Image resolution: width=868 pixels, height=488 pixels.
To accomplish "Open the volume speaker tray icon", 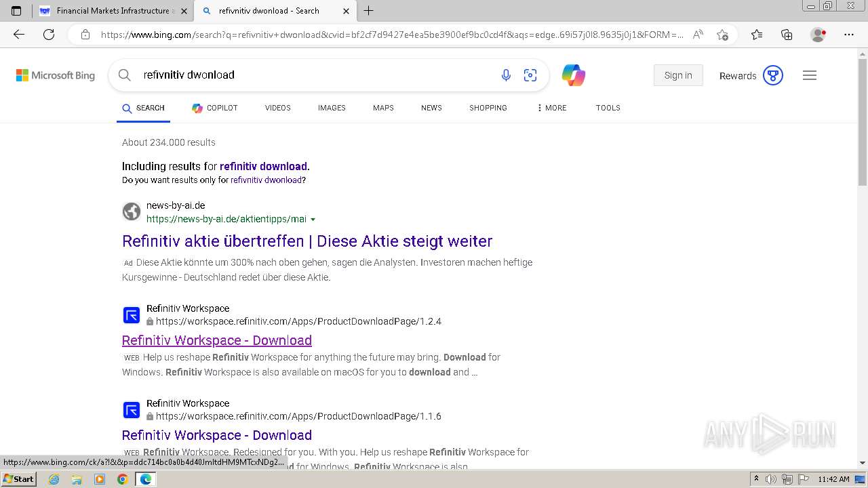I will [x=771, y=479].
